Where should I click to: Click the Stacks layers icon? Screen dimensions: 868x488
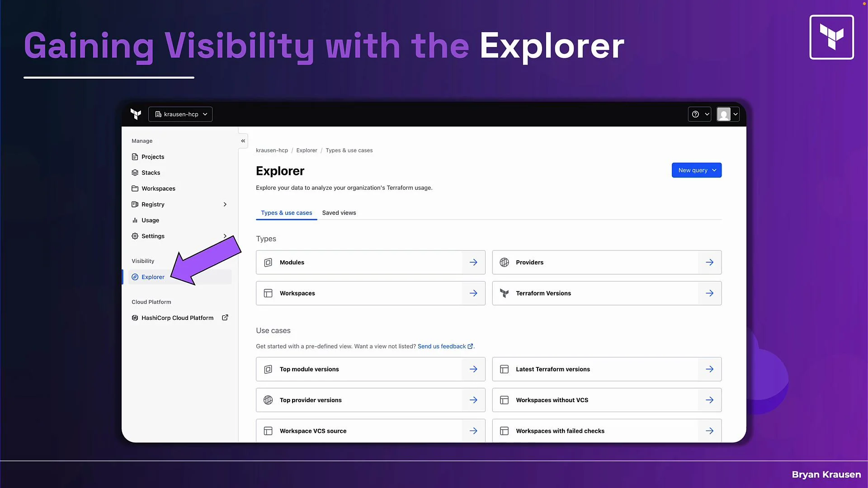coord(135,173)
